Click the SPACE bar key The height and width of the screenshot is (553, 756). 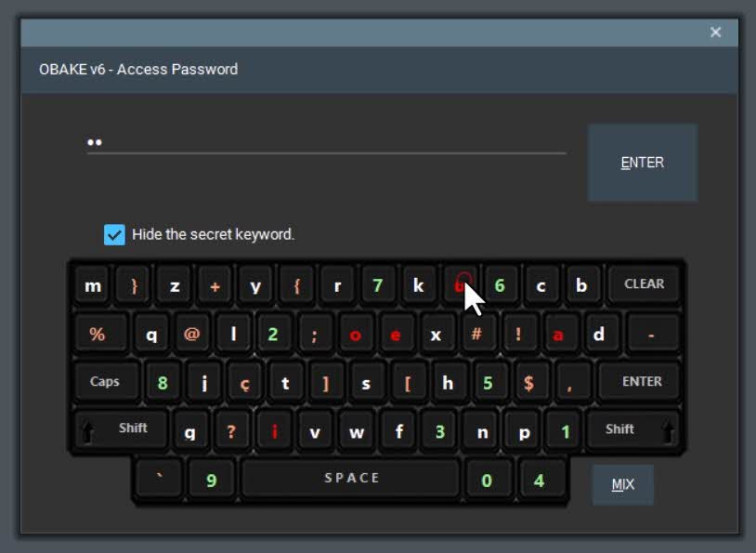[x=351, y=478]
